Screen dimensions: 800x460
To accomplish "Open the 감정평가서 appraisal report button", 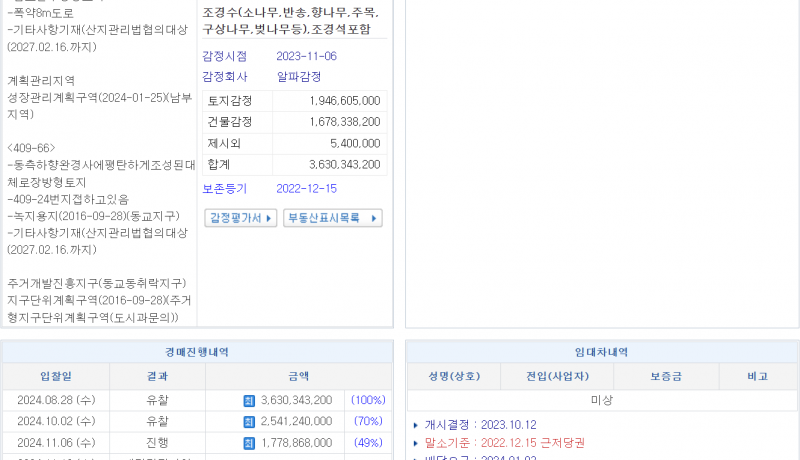I will pyautogui.click(x=240, y=218).
